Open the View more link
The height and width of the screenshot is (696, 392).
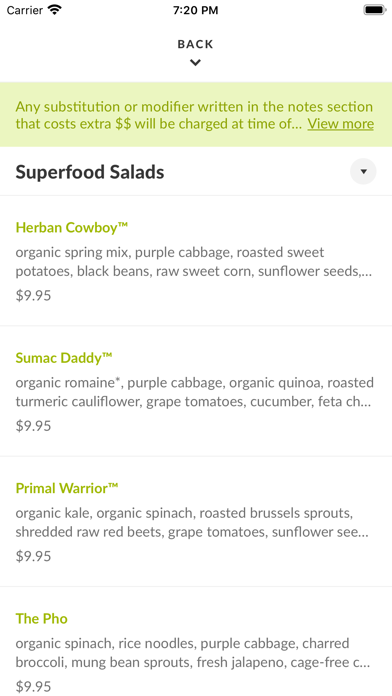click(x=341, y=123)
